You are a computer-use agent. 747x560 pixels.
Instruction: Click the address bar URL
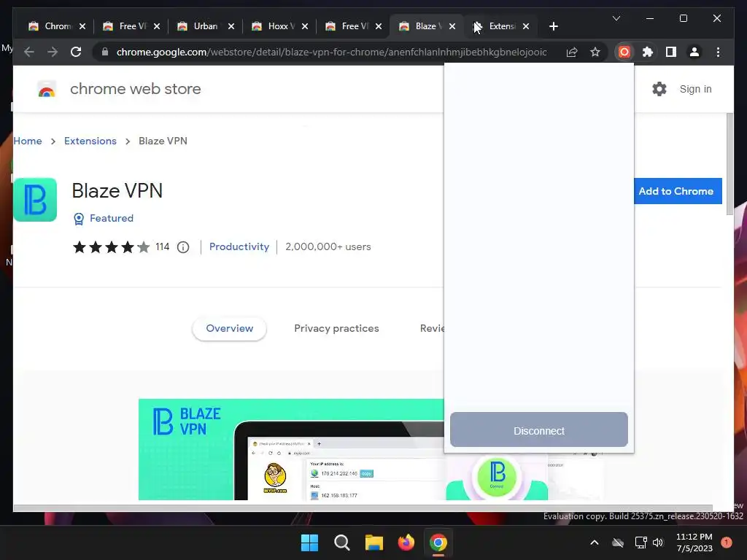(332, 52)
